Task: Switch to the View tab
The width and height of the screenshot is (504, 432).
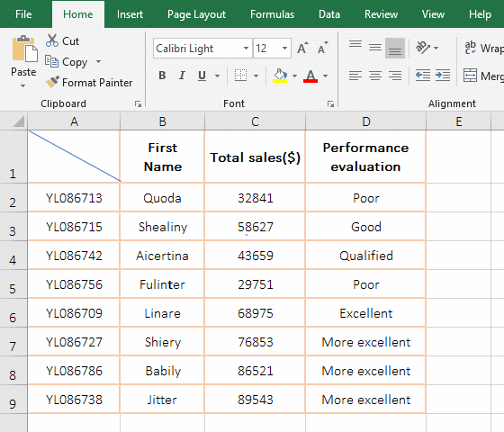Action: [433, 14]
